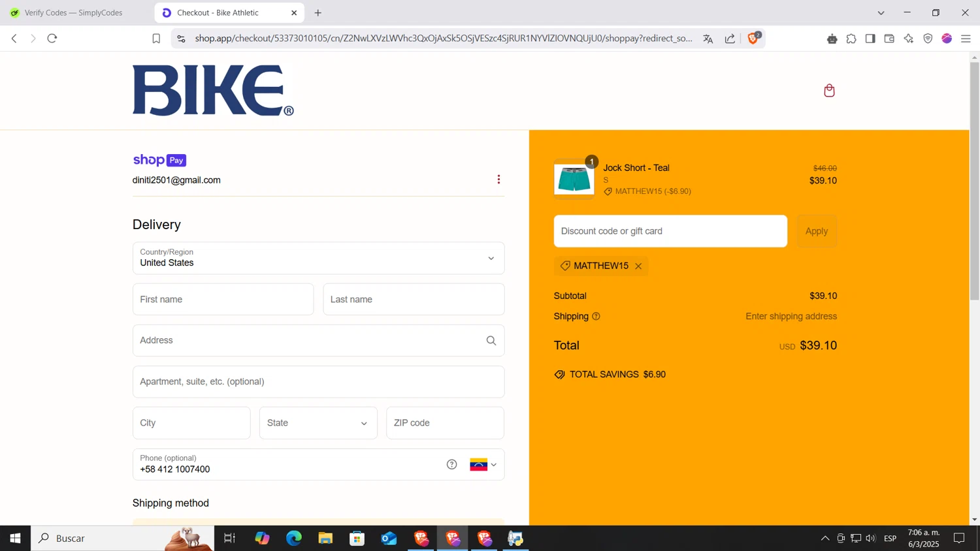
Task: Expand the Country/Region dropdown
Action: 318,259
